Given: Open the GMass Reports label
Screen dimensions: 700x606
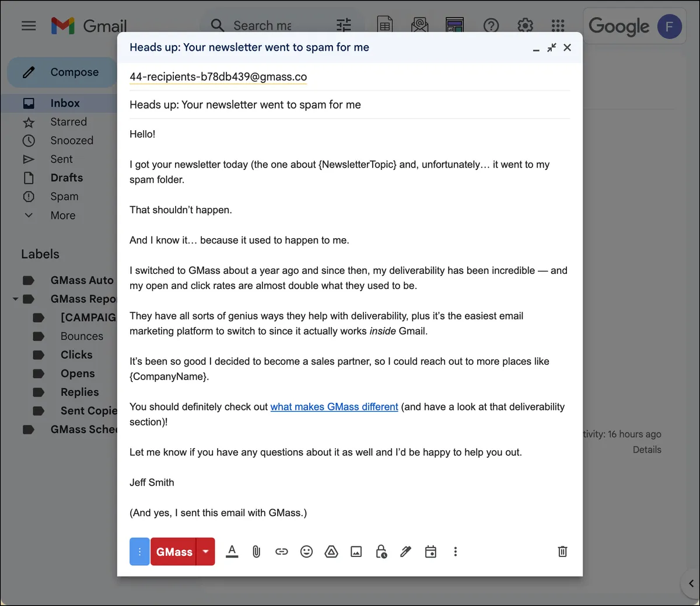Looking at the screenshot, I should click(x=83, y=299).
